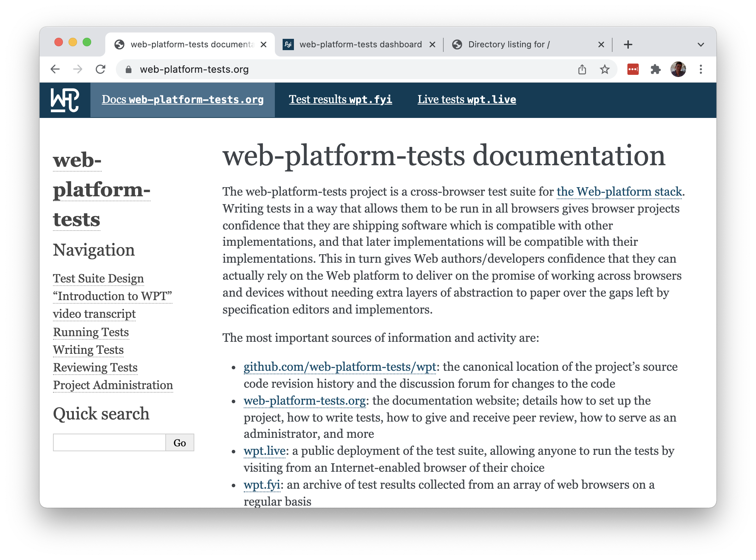This screenshot has width=756, height=560.
Task: Open the profile avatar menu
Action: coord(678,69)
